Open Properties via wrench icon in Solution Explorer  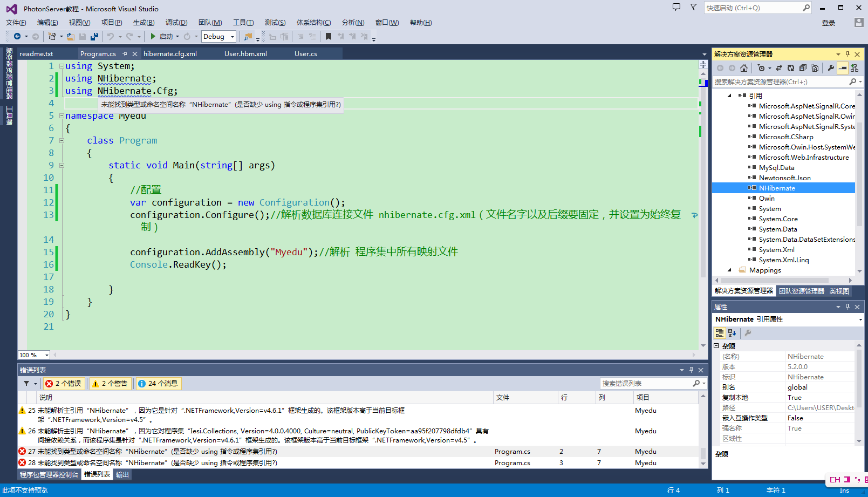pos(831,68)
